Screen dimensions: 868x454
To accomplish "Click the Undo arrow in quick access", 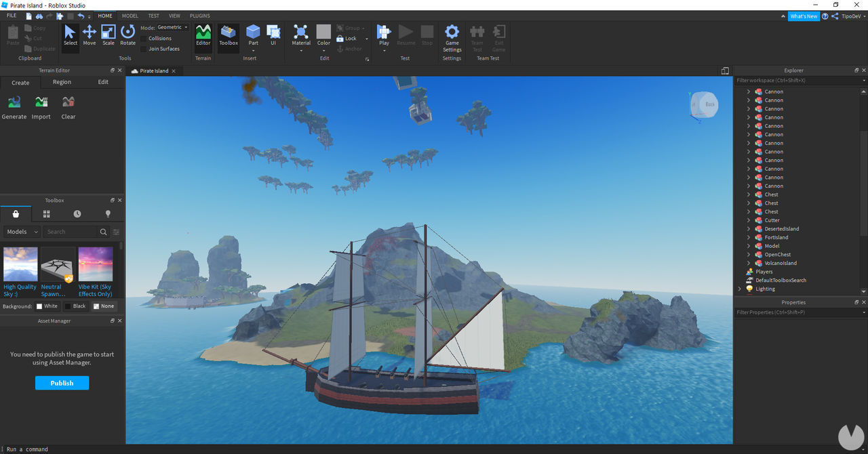I will tap(81, 16).
